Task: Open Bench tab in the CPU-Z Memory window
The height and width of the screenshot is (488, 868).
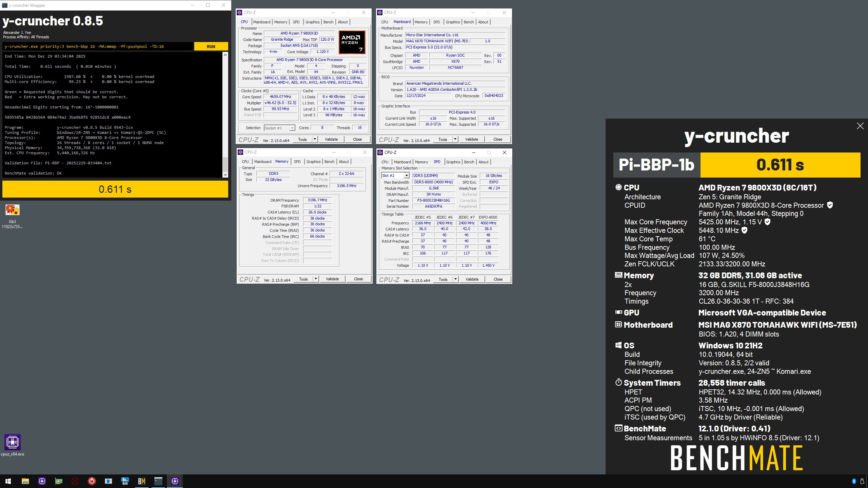Action: (329, 162)
